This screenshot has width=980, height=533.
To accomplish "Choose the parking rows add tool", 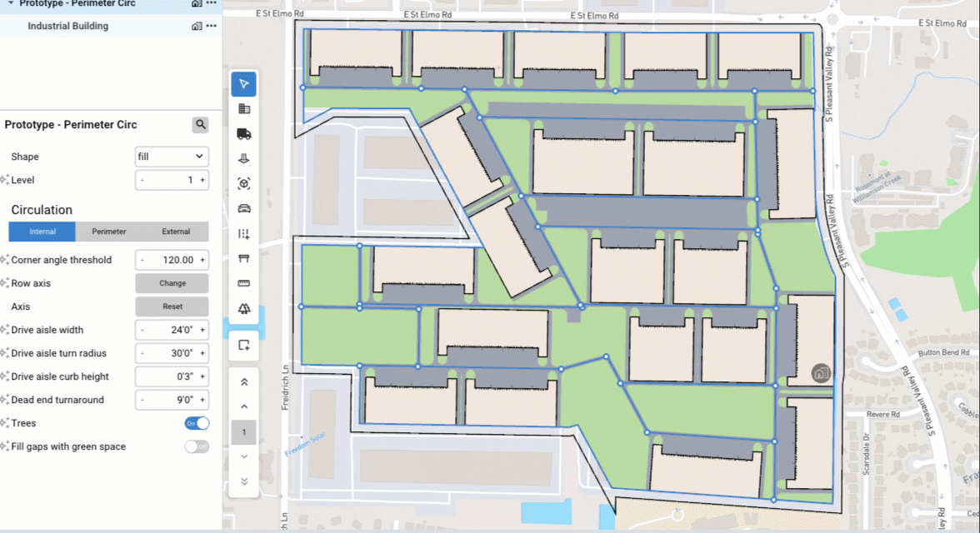I will click(x=243, y=234).
